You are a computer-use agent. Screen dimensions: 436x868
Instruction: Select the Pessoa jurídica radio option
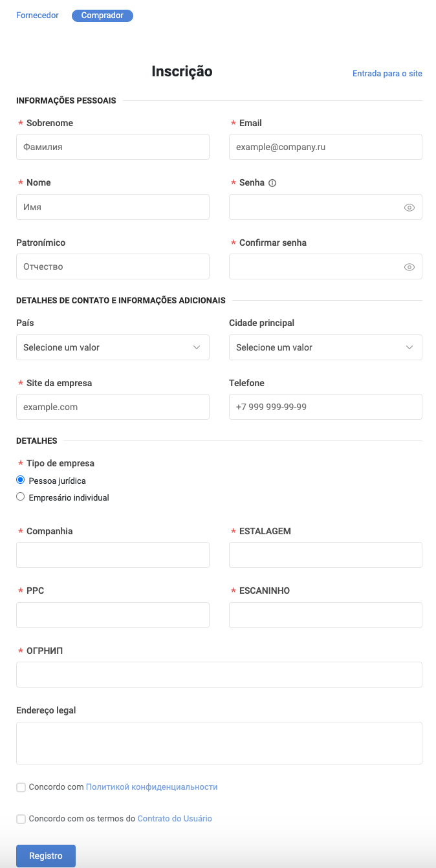click(21, 480)
